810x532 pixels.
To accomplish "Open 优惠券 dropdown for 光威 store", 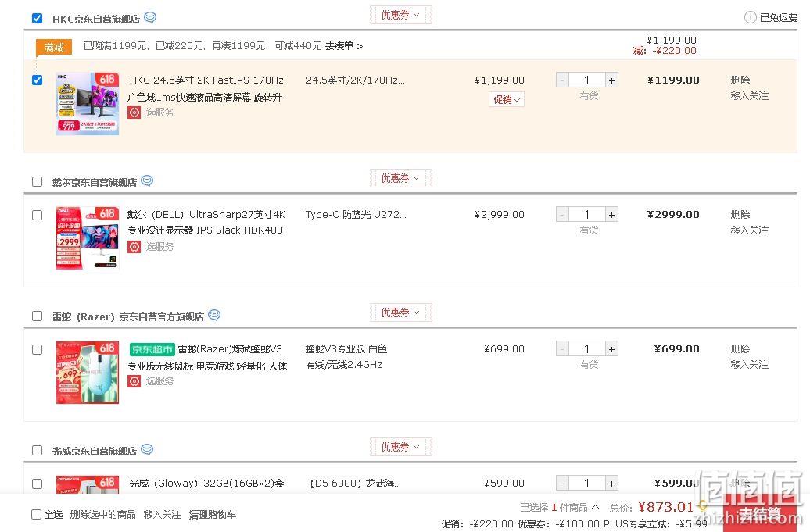I will [x=400, y=447].
